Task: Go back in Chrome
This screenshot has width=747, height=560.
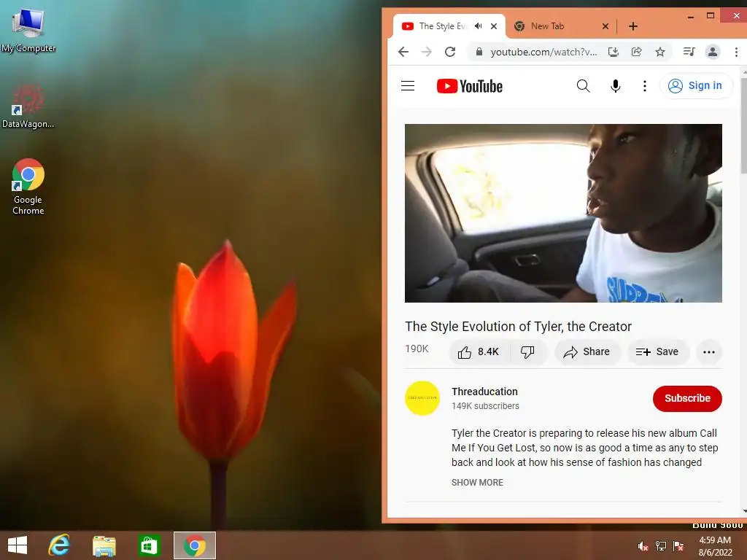Action: click(403, 52)
